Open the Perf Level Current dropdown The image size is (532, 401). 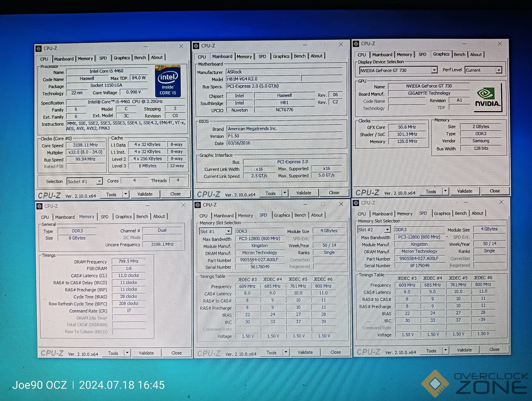[499, 70]
